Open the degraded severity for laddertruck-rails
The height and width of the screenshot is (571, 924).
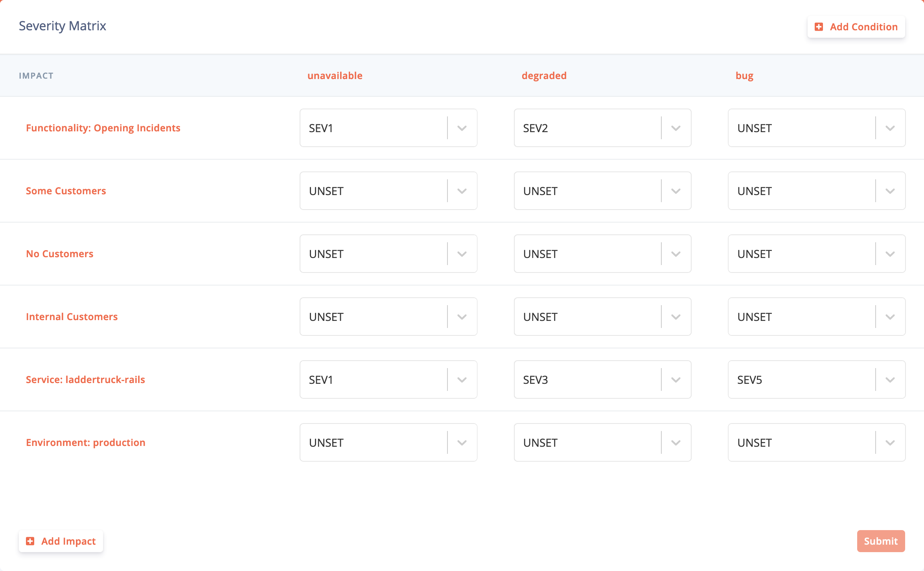pos(677,379)
